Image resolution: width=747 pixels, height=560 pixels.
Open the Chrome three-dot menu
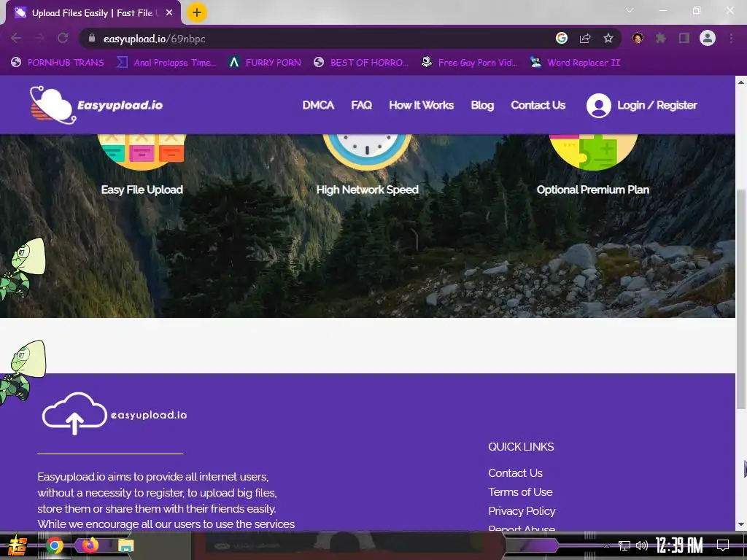(x=731, y=38)
